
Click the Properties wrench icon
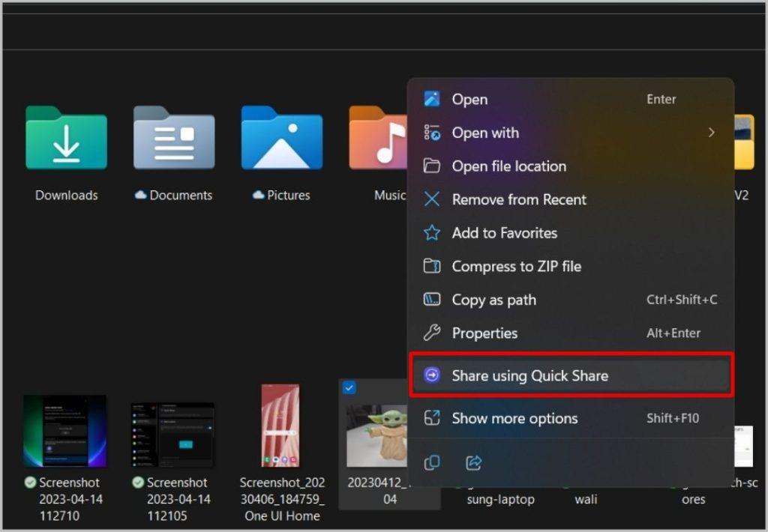432,333
